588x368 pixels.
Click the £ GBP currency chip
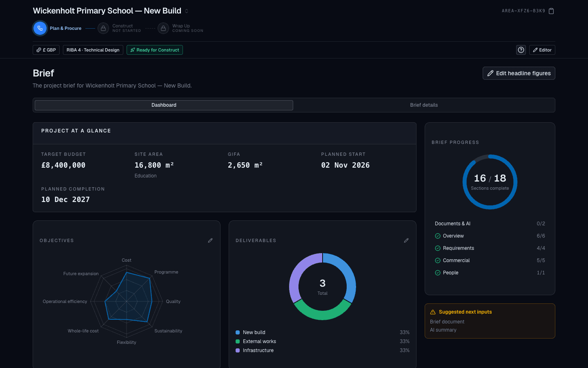pos(46,50)
